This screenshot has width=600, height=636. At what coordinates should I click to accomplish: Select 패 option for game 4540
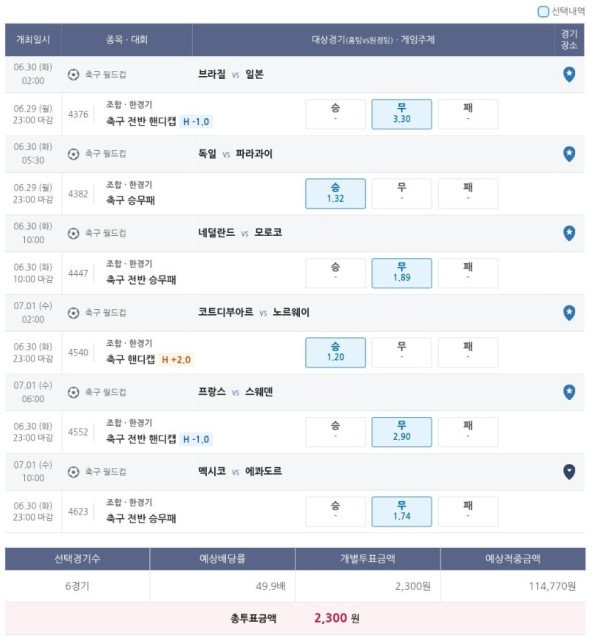468,352
